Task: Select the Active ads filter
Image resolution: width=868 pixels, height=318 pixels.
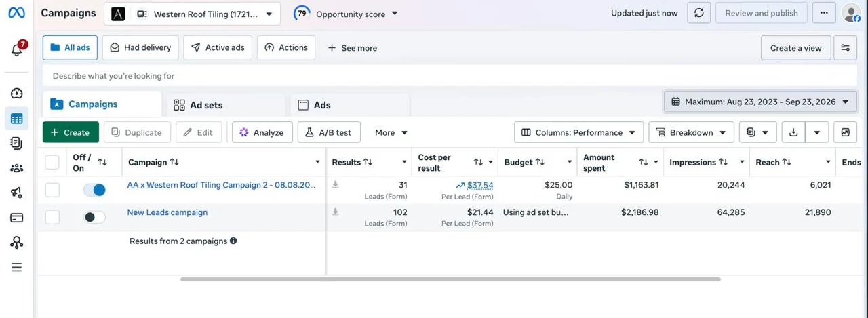Action: pos(218,47)
